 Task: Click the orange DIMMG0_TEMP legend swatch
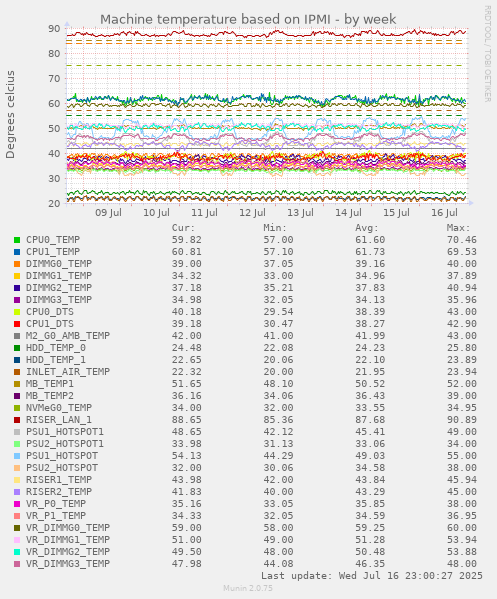click(17, 264)
